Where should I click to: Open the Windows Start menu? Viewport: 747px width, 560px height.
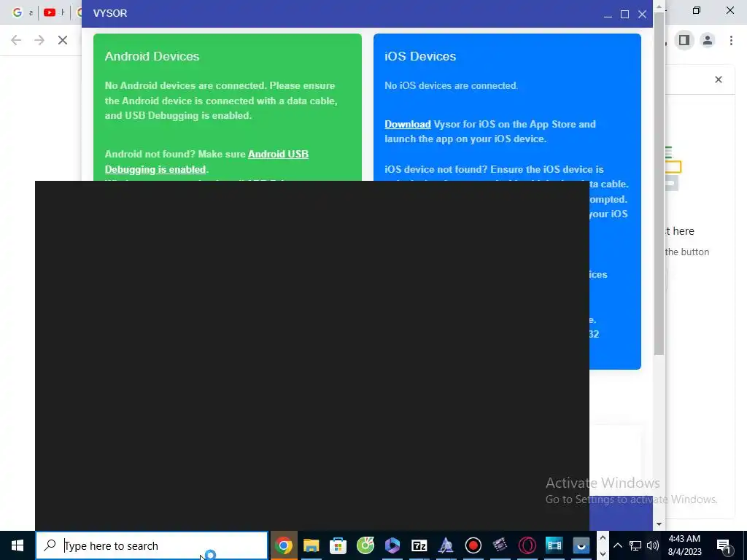tap(18, 545)
